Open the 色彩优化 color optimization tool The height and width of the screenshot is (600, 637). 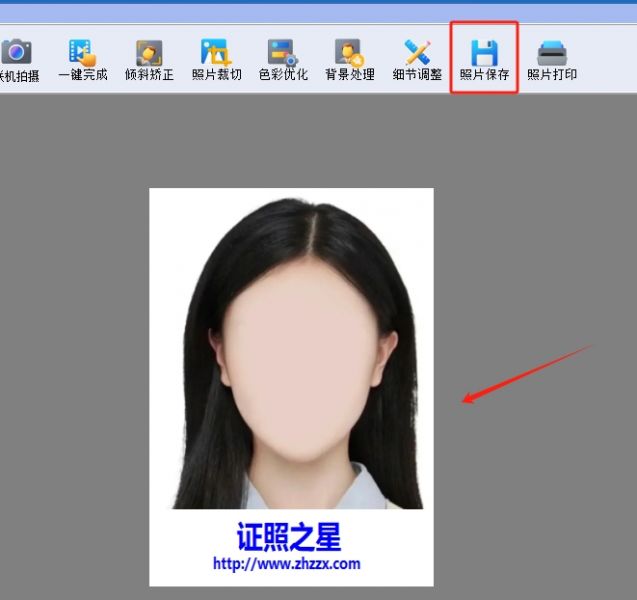pos(283,60)
